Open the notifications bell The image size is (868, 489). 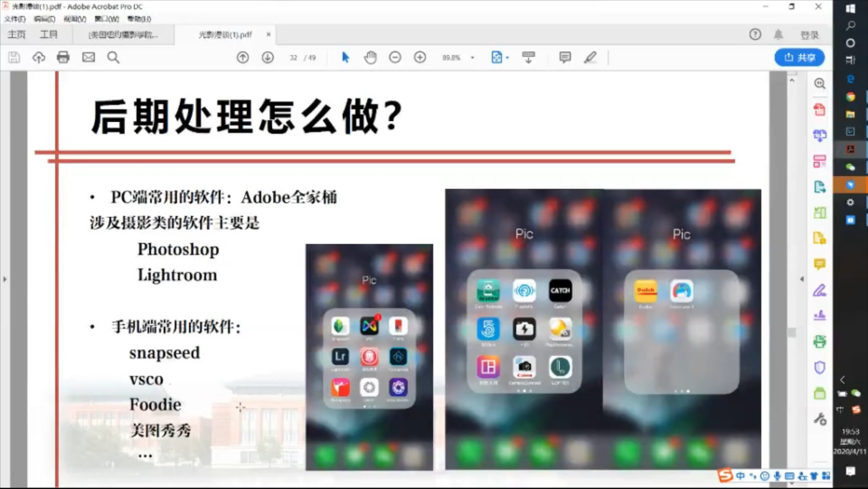(x=779, y=34)
